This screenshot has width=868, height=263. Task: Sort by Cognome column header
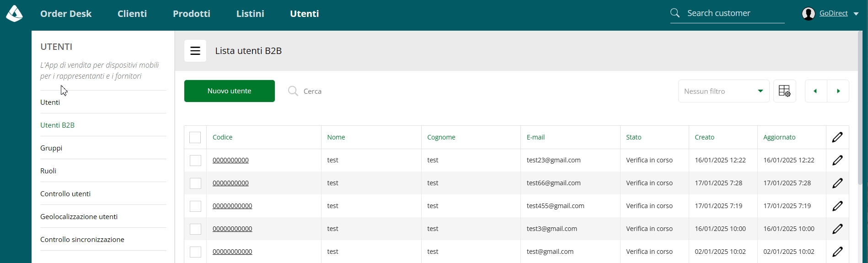[x=441, y=137]
